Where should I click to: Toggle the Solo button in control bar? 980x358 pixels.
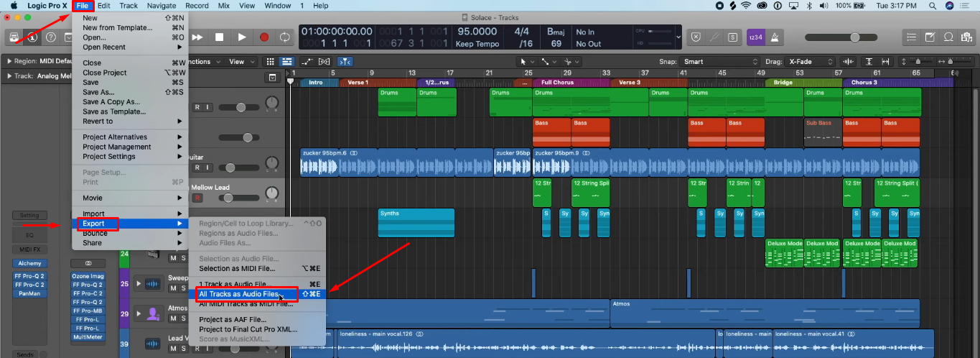coord(732,37)
